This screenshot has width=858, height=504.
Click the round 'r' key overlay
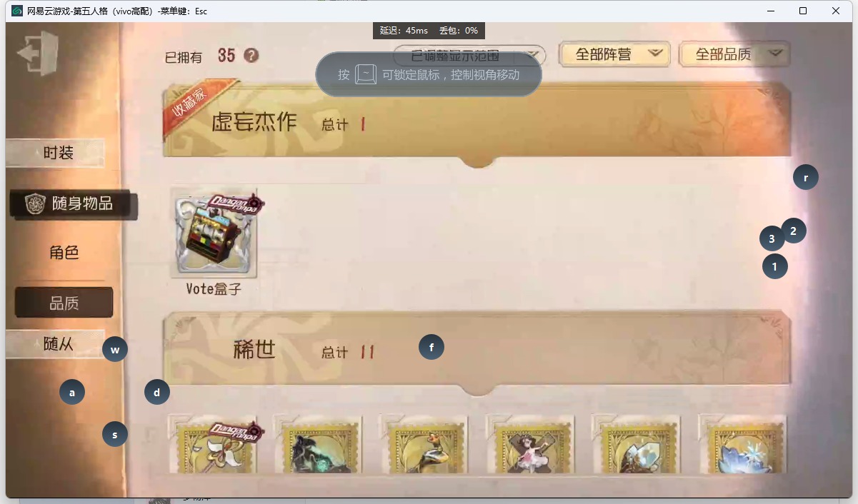tap(806, 178)
